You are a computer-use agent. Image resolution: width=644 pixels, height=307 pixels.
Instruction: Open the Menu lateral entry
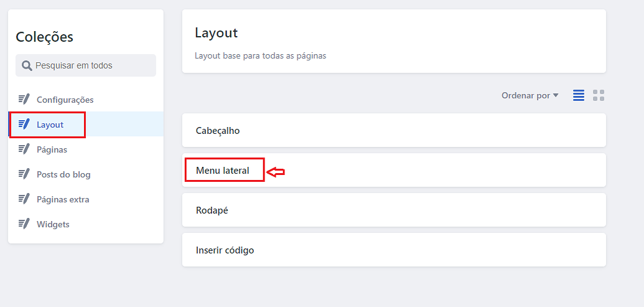point(394,170)
